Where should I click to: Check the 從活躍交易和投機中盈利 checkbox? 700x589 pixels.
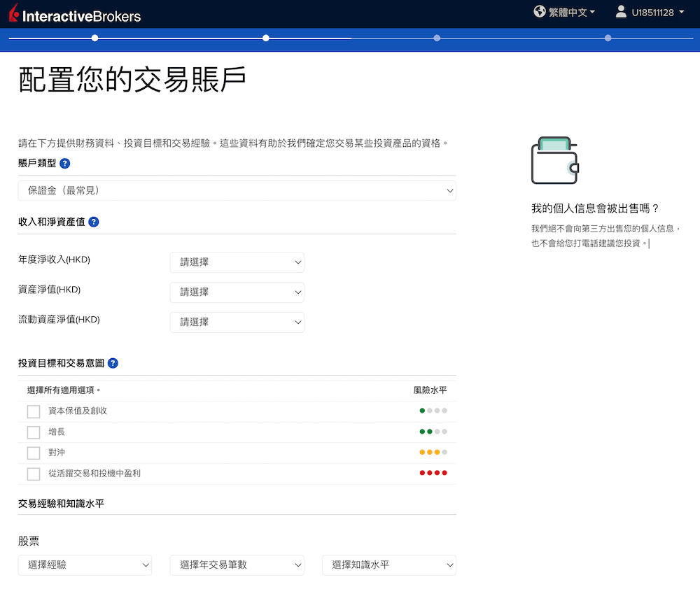34,474
